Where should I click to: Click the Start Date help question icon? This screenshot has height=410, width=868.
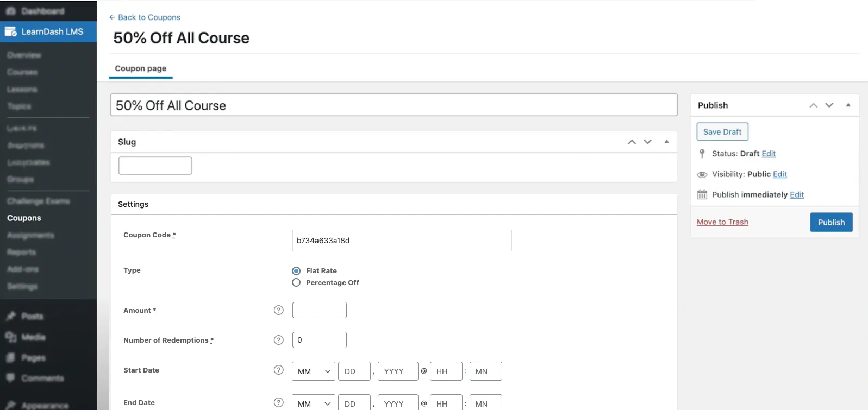[279, 370]
